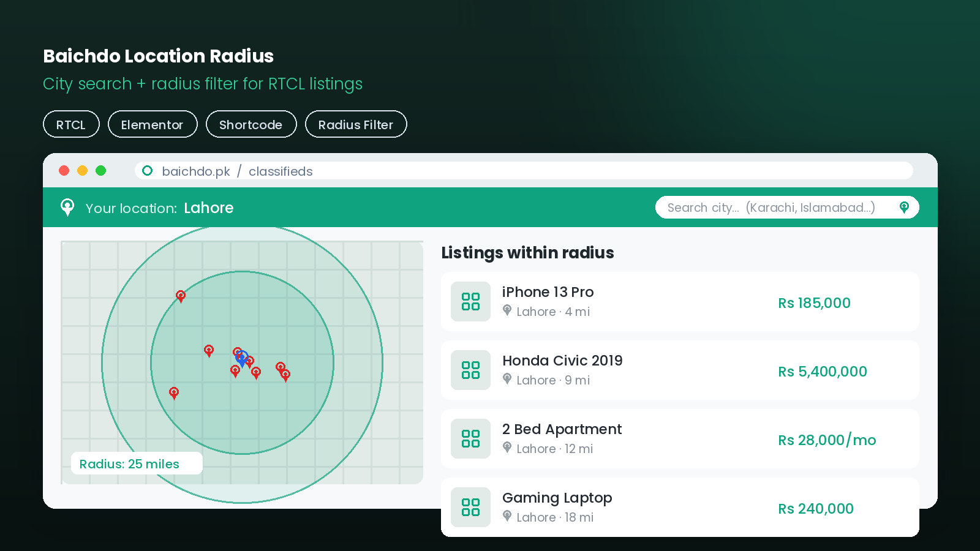Click the Rs 185,000 price

pyautogui.click(x=814, y=303)
